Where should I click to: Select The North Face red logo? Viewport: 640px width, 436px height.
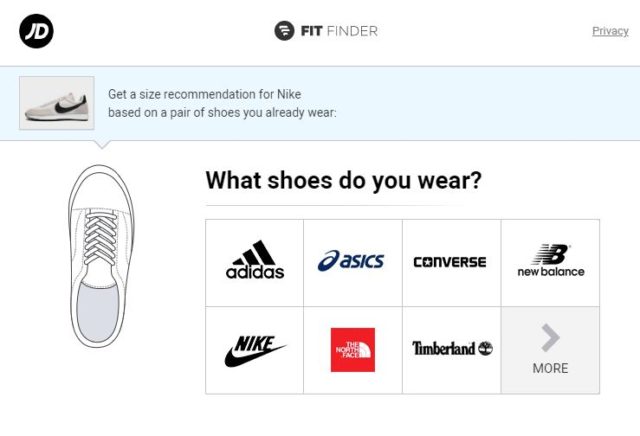point(352,350)
